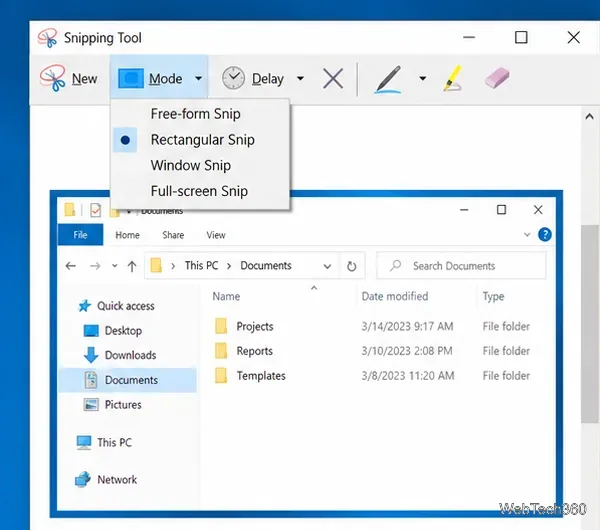Select the yellow Highlighter tool
This screenshot has width=600, height=530.
[x=453, y=78]
